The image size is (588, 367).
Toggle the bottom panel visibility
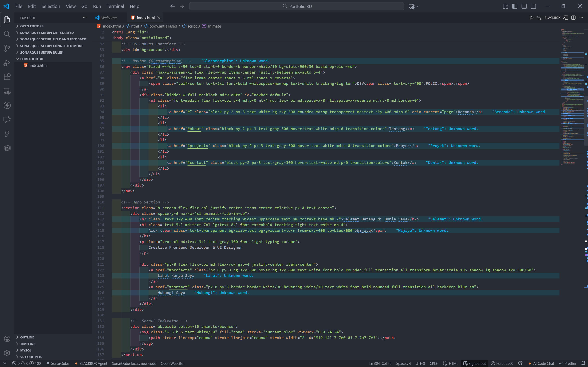(524, 6)
